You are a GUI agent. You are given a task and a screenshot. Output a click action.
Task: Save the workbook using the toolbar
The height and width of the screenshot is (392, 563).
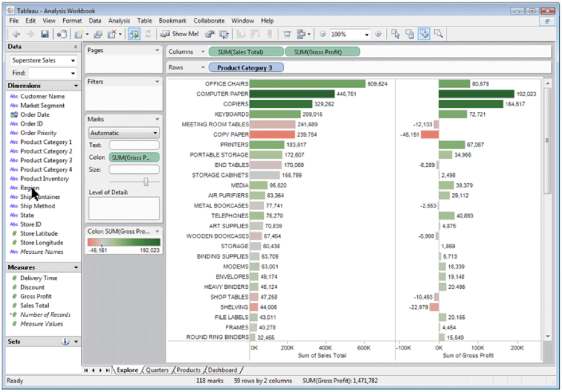[44, 34]
